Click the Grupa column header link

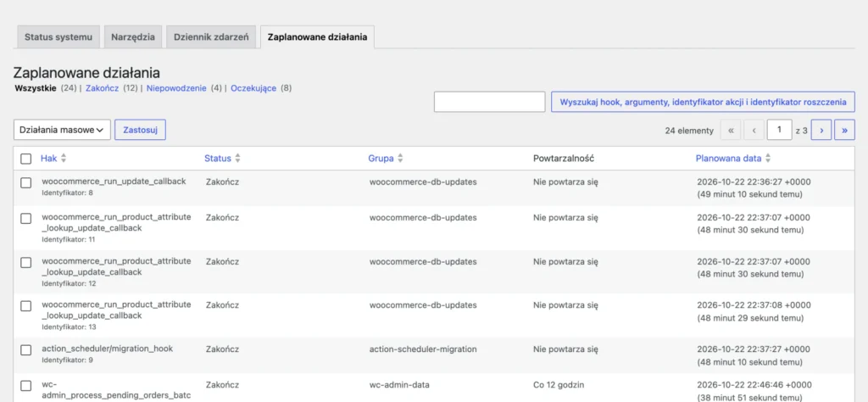coord(381,159)
